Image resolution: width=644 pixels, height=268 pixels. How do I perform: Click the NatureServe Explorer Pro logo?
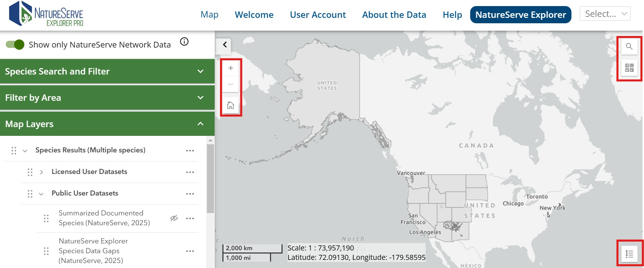pos(46,14)
